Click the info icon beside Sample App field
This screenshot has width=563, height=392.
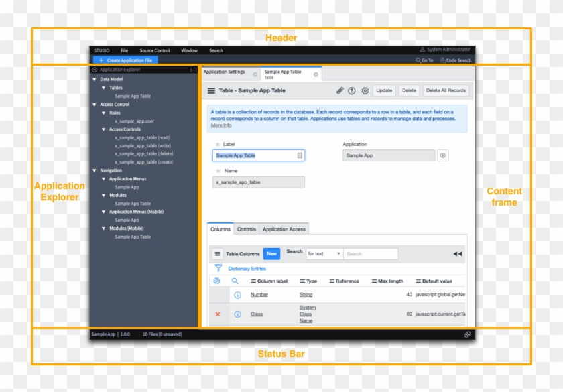click(443, 155)
